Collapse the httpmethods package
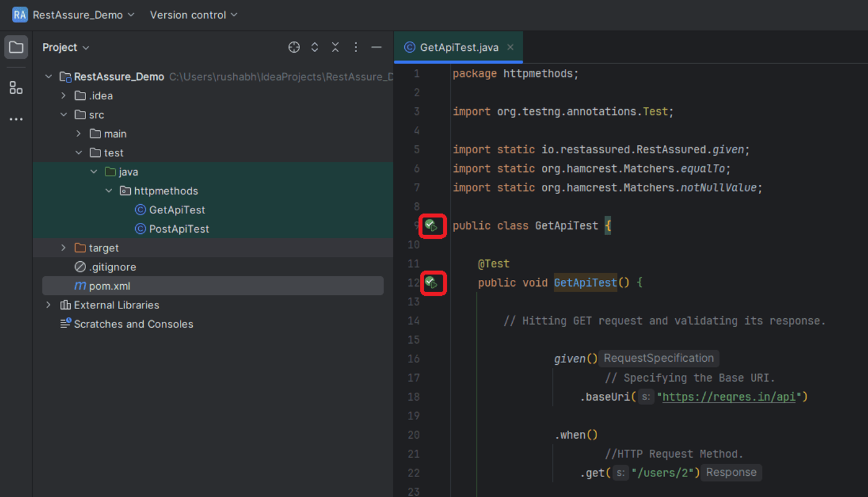 click(109, 191)
